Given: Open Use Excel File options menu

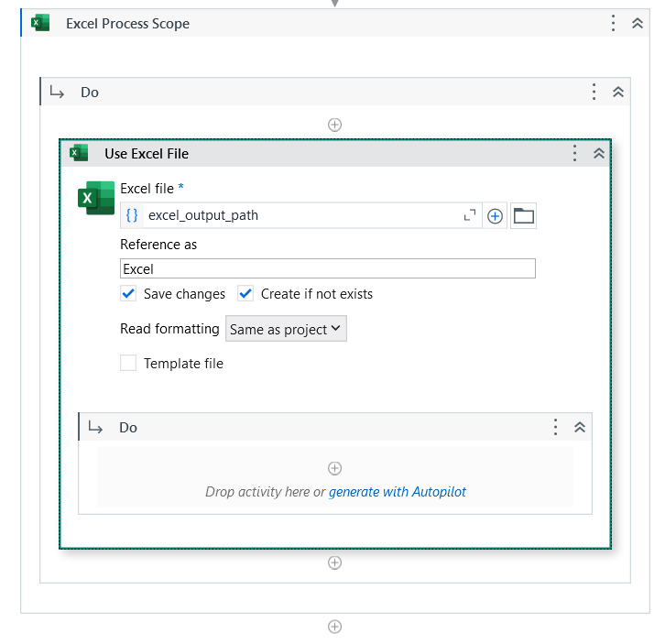Looking at the screenshot, I should click(574, 153).
